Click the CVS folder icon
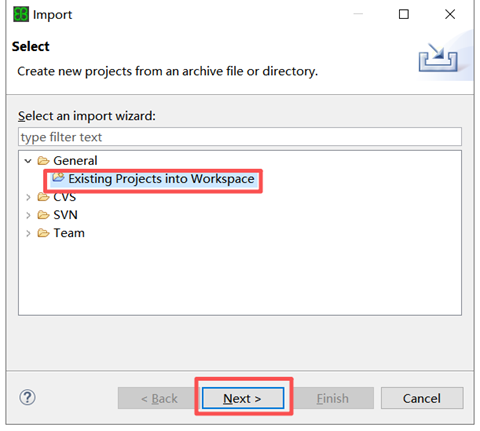The image size is (480, 431). point(43,197)
